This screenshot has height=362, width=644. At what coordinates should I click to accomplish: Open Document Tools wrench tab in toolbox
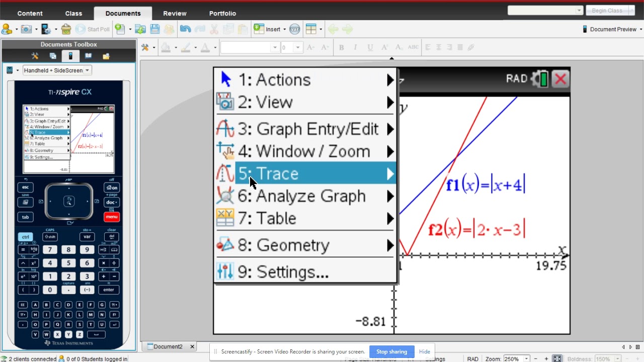pos(35,56)
